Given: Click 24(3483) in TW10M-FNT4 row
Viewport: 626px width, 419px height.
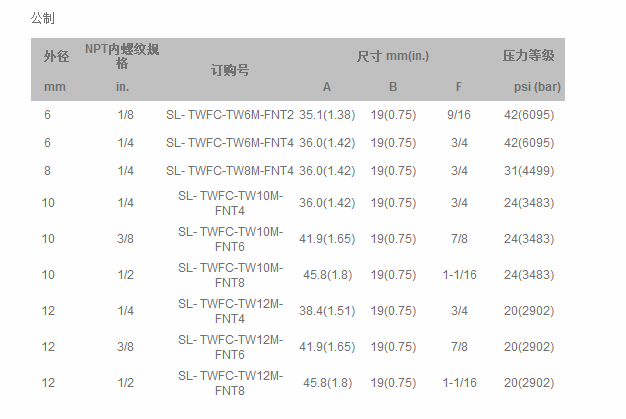Looking at the screenshot, I should pyautogui.click(x=529, y=203).
